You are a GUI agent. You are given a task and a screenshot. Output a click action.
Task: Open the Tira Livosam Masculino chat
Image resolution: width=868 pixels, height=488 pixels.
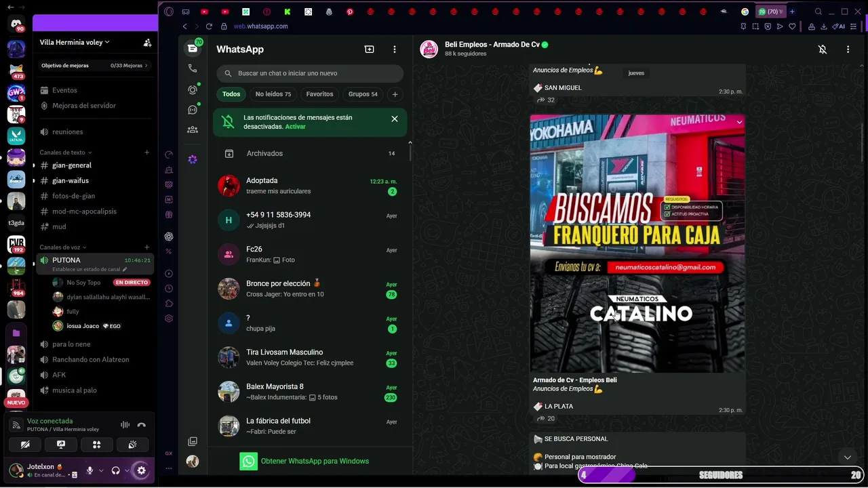310,357
